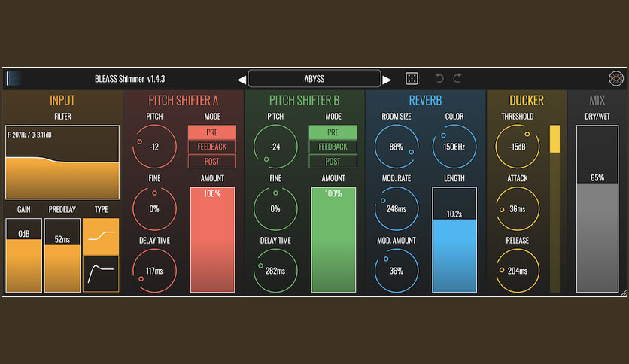Click the reverb color knob at 1506Hz
The height and width of the screenshot is (364, 629).
pos(454,147)
